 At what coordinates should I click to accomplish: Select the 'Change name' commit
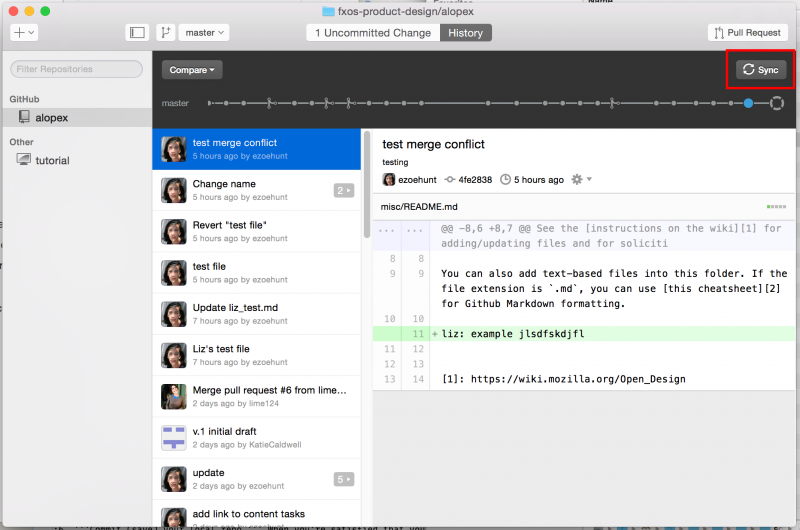(257, 190)
